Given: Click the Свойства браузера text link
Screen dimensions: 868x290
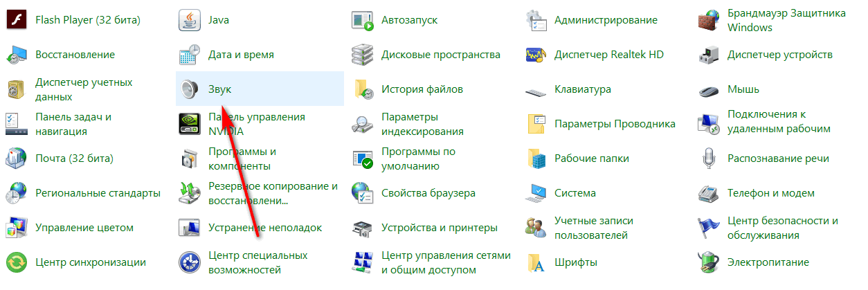Looking at the screenshot, I should pyautogui.click(x=428, y=193).
